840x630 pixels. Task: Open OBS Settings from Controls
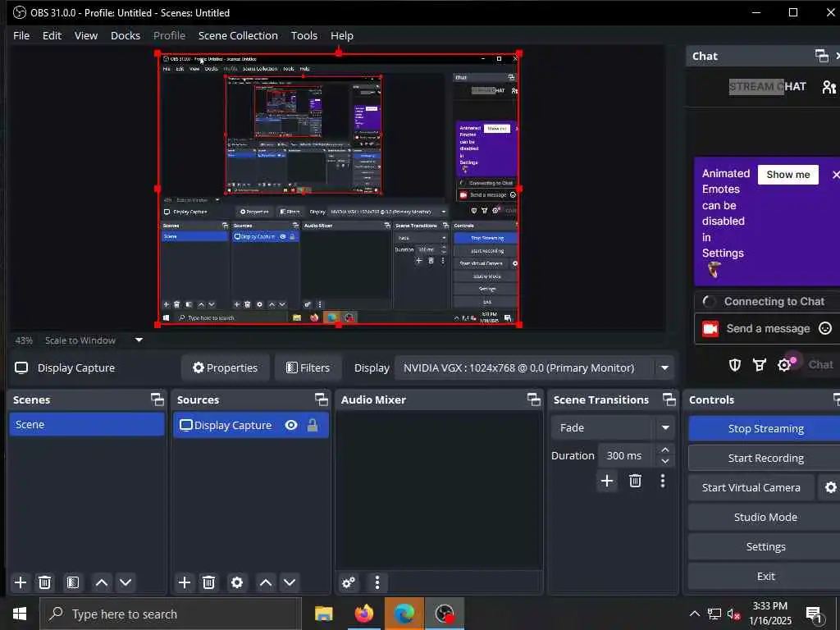click(x=765, y=546)
